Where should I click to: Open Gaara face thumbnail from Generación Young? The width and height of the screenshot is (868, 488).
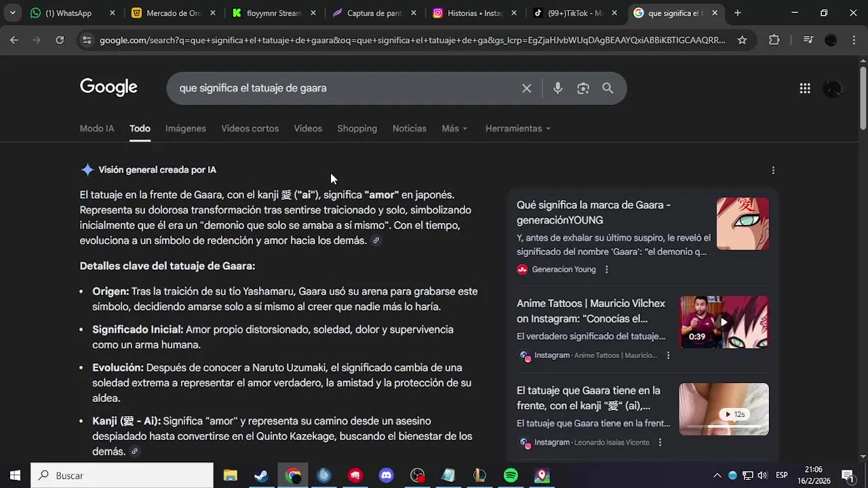pyautogui.click(x=743, y=224)
